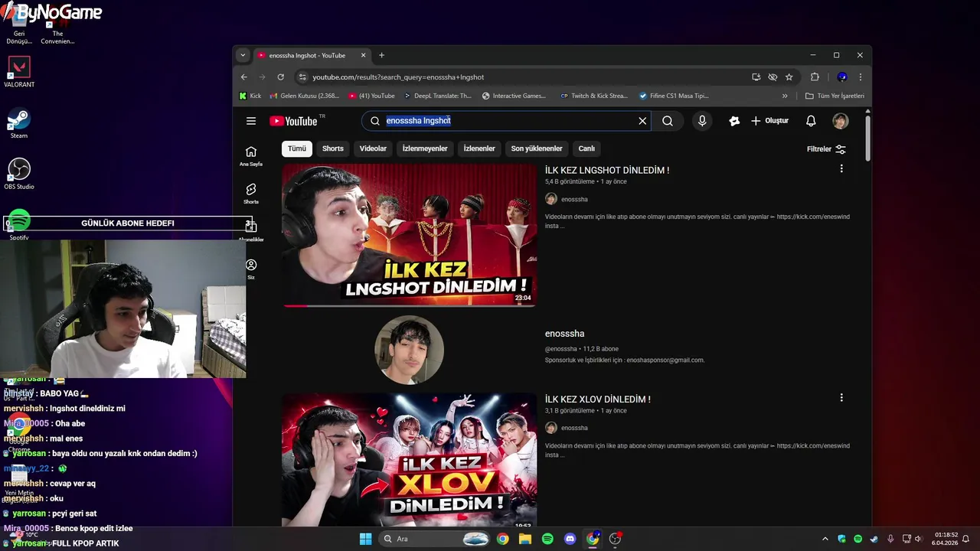Open the enosssha channel result name
Viewport: 980px width, 551px height.
click(564, 334)
